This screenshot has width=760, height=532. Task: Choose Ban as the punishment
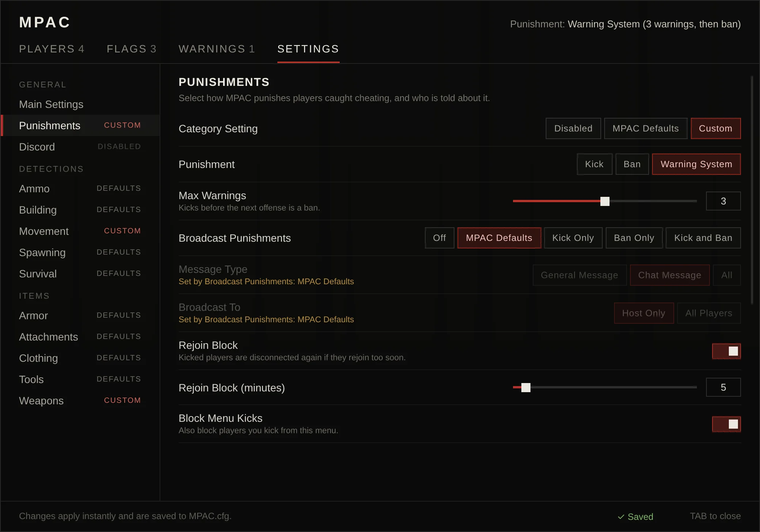[x=632, y=164]
